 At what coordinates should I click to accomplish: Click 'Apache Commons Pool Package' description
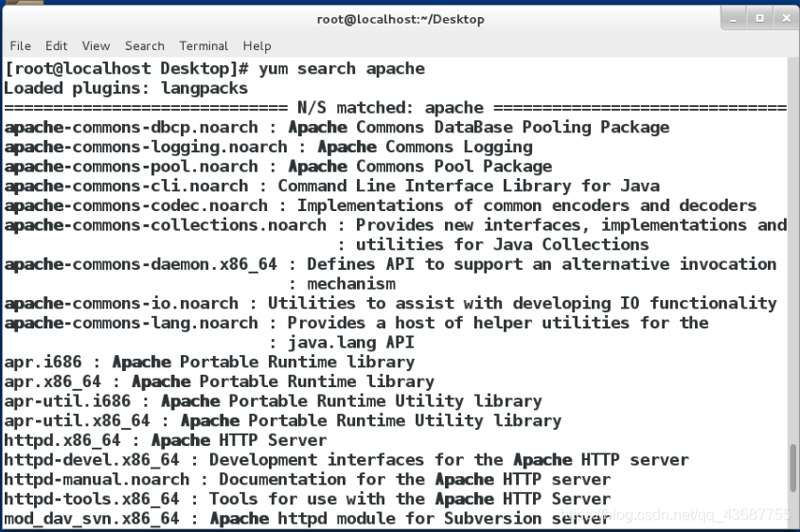pos(420,167)
